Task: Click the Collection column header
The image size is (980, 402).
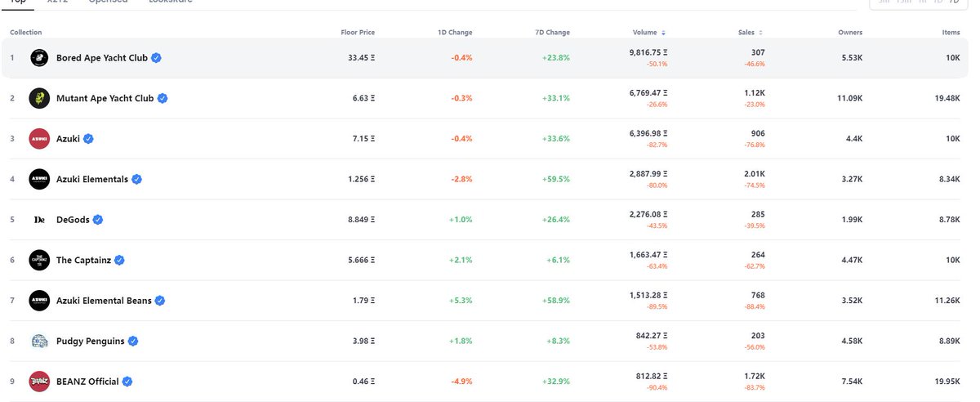Action: click(26, 33)
